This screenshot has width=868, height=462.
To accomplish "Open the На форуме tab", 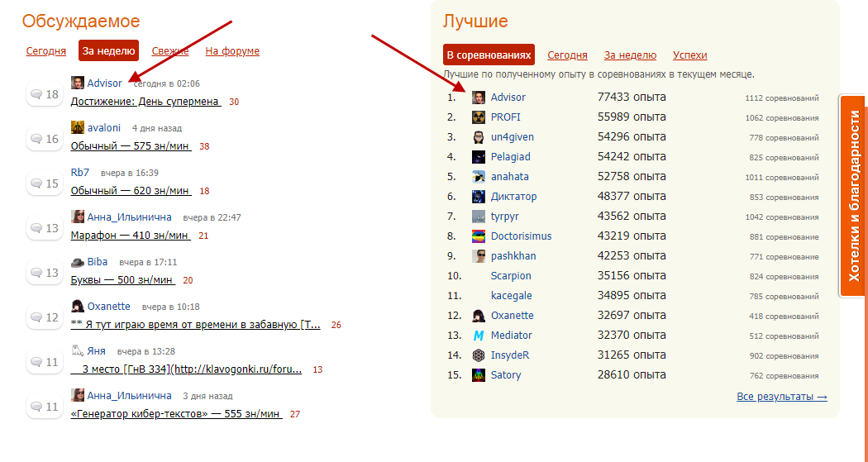I will point(232,51).
